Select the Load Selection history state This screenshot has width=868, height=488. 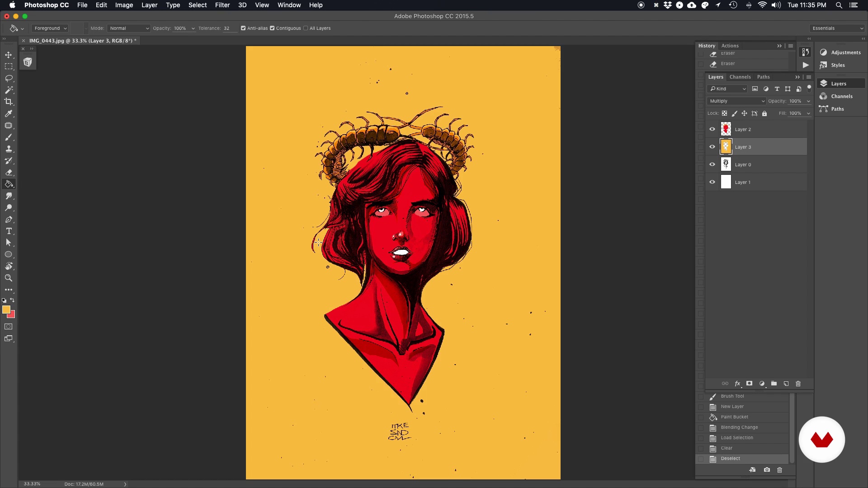click(x=746, y=438)
